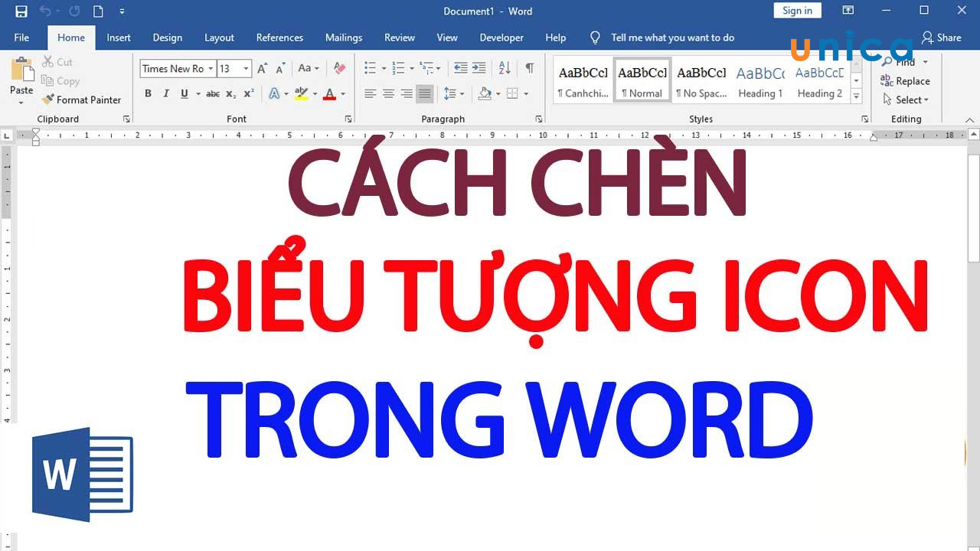Pick the yellow Text Highlight Color
This screenshot has height=551, width=980.
point(302,94)
